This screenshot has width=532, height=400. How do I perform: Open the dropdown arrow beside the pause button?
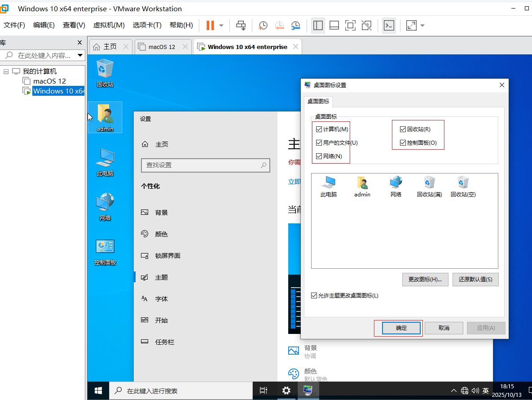(x=221, y=26)
